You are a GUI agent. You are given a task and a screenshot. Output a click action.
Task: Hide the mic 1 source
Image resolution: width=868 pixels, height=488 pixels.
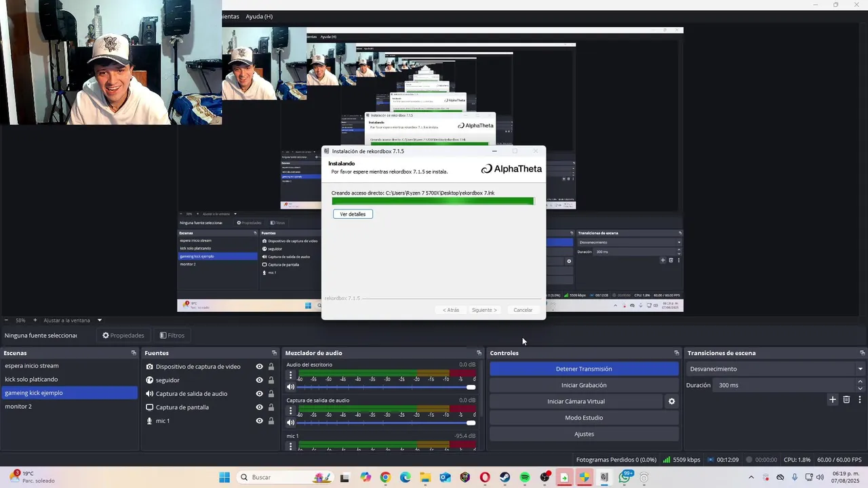click(259, 421)
